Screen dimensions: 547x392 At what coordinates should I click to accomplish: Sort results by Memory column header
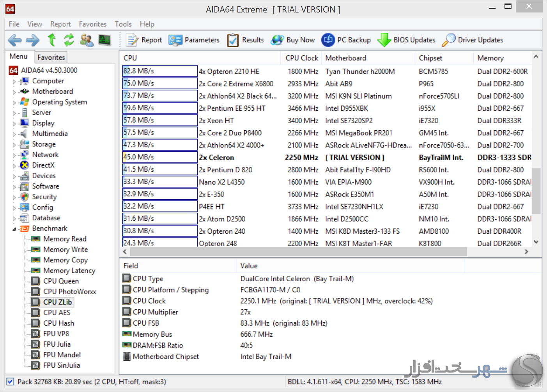503,58
